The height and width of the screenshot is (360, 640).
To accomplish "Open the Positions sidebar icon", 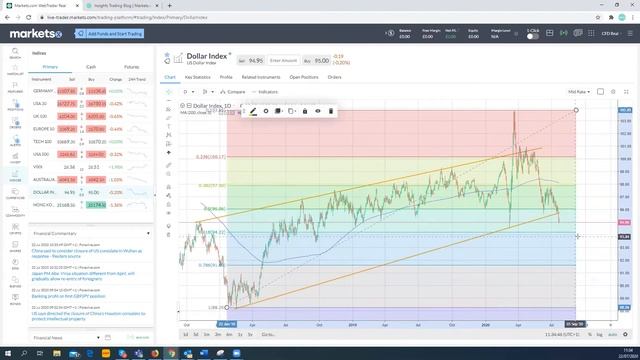I will 15,105.
